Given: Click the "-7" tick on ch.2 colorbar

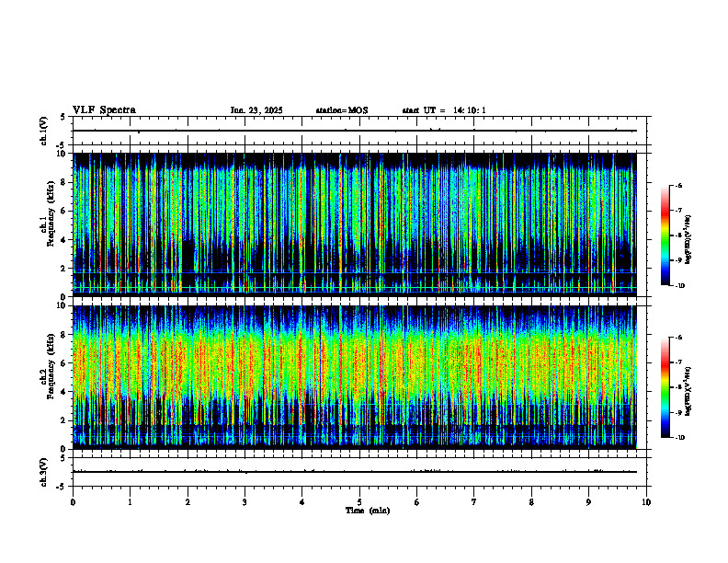Looking at the screenshot, I should click(678, 362).
